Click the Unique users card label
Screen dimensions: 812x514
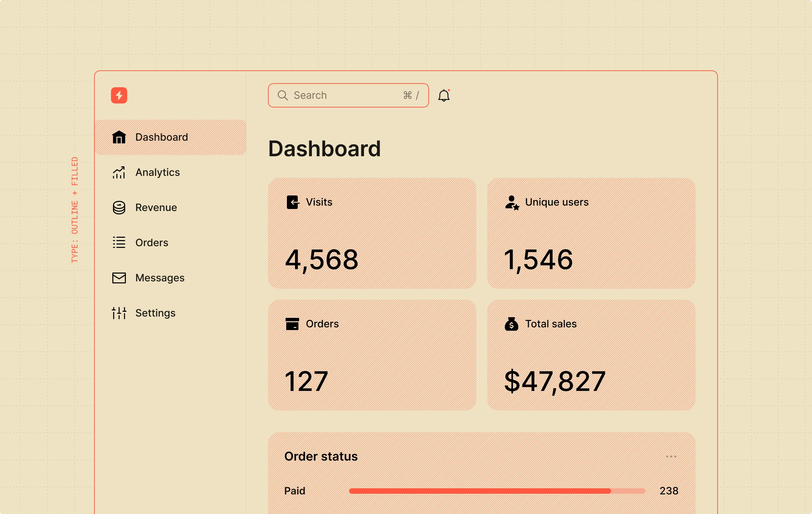point(557,202)
